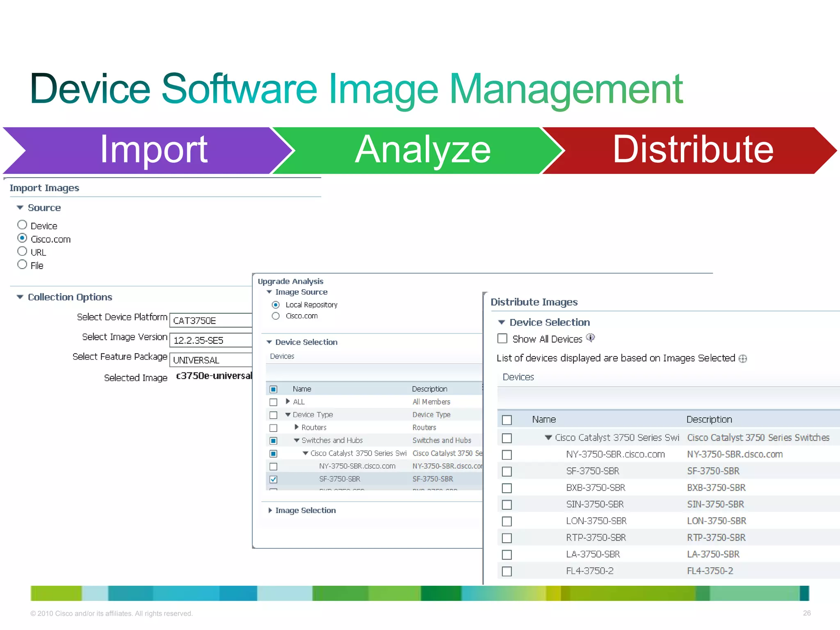
Task: Expand the Routers tree node
Action: click(x=297, y=427)
